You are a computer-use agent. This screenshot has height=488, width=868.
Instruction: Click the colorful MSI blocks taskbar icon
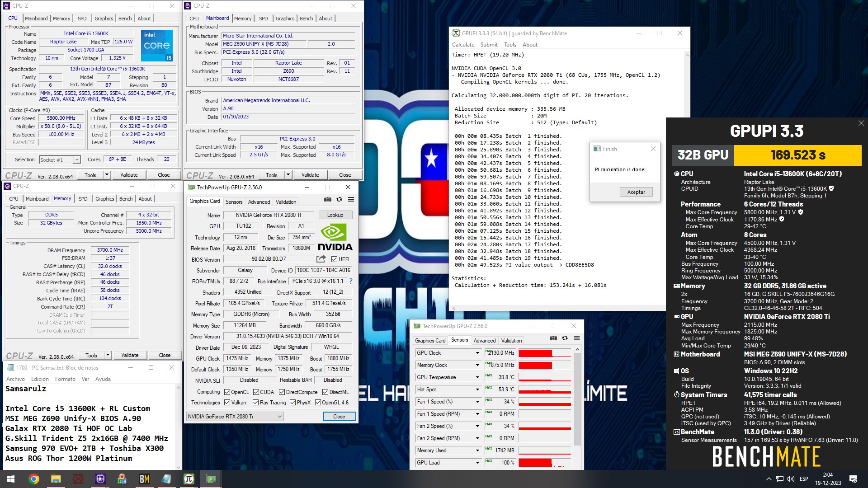[122, 479]
